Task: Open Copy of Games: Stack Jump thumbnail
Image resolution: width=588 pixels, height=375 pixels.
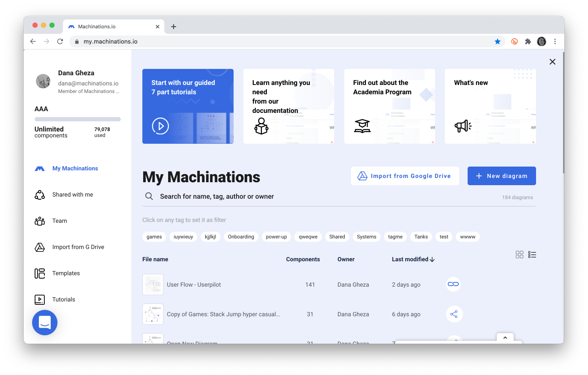Action: pos(153,314)
